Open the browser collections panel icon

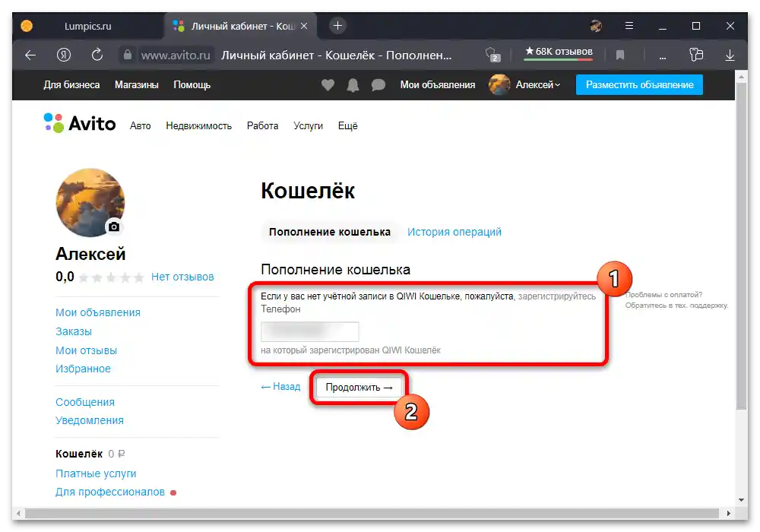696,55
